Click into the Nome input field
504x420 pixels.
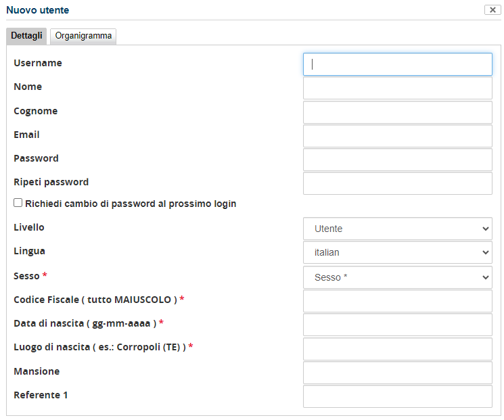(397, 88)
